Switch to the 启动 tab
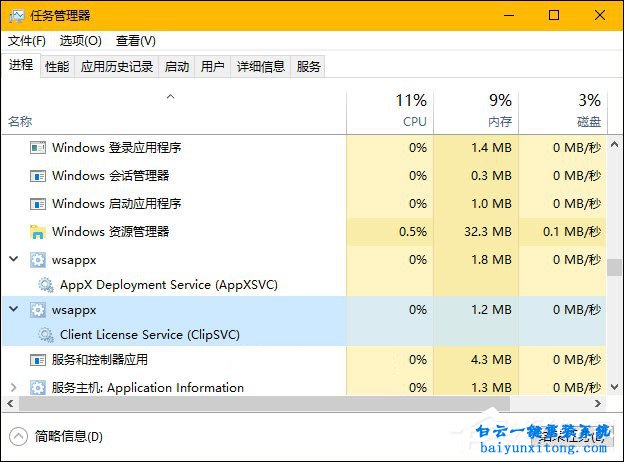Viewport: 624px width, 462px height. point(177,66)
